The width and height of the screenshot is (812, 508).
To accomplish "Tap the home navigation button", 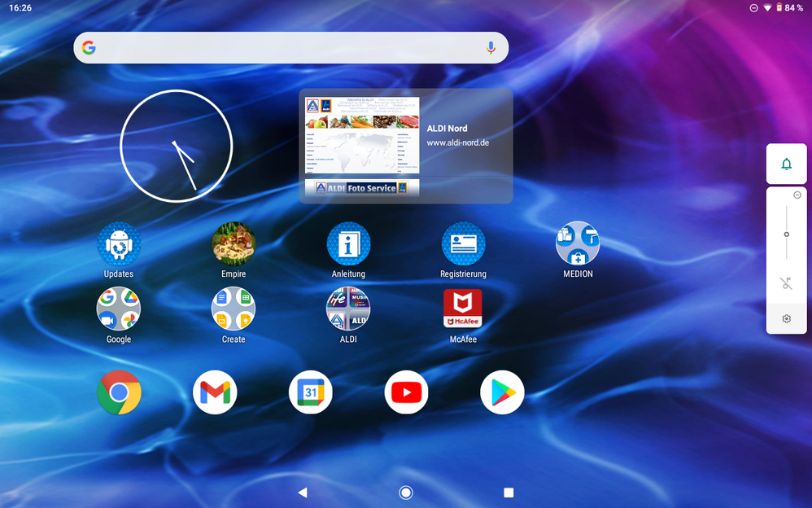I will (x=405, y=492).
